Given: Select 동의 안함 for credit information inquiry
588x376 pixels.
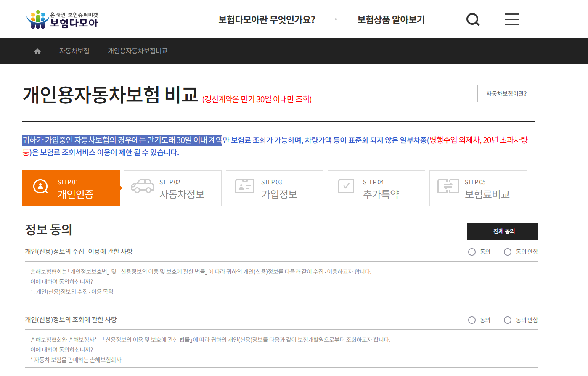Looking at the screenshot, I should (507, 320).
